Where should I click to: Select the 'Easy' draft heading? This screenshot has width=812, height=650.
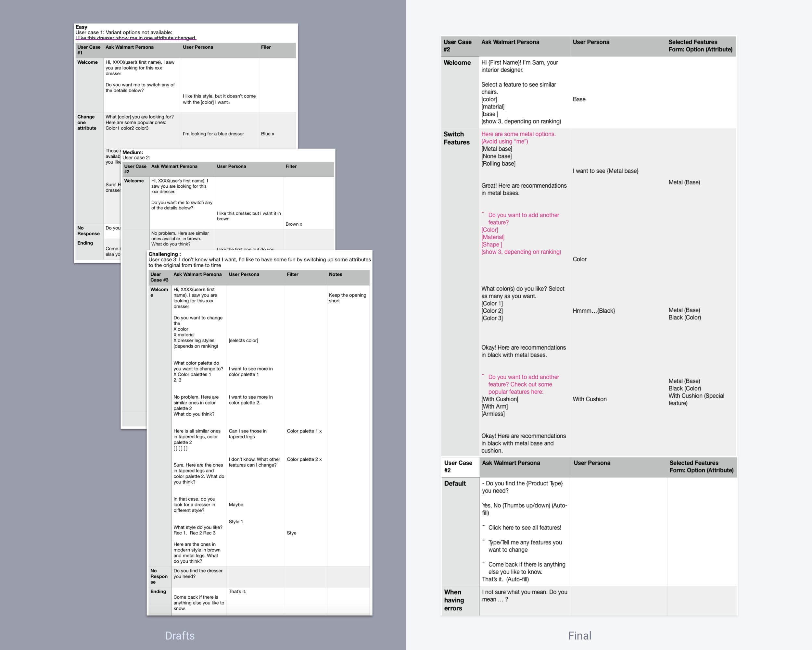coord(81,27)
